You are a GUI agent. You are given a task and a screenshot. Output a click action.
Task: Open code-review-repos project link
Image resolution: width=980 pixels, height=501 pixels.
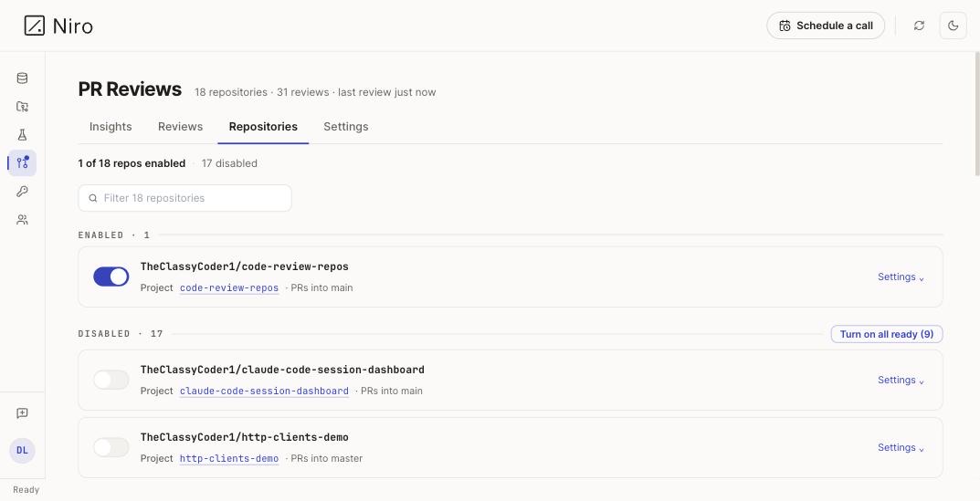[228, 288]
